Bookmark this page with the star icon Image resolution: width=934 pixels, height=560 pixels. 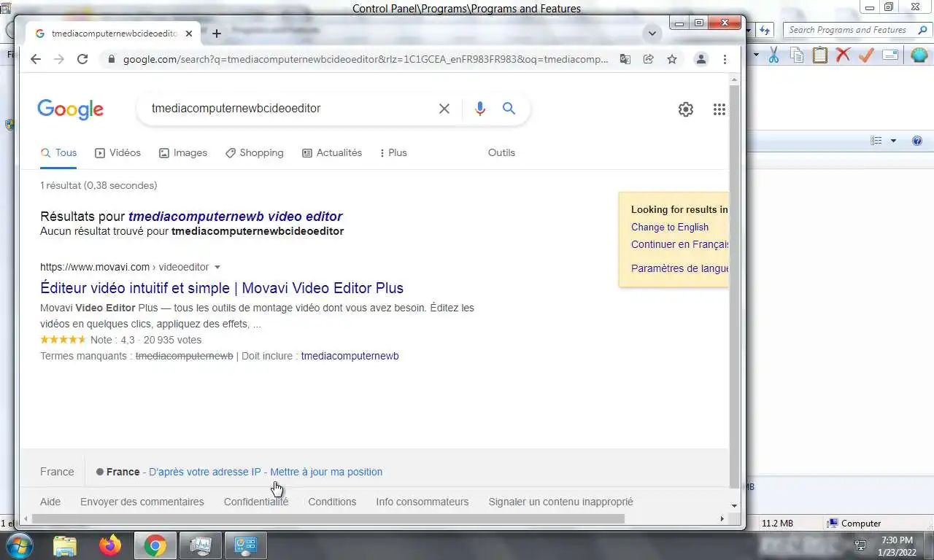click(x=672, y=59)
